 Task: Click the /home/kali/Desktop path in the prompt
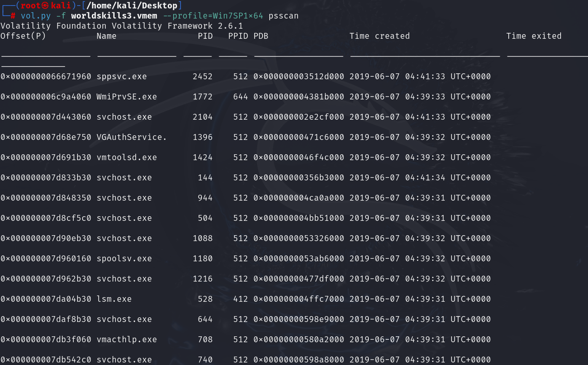(132, 5)
